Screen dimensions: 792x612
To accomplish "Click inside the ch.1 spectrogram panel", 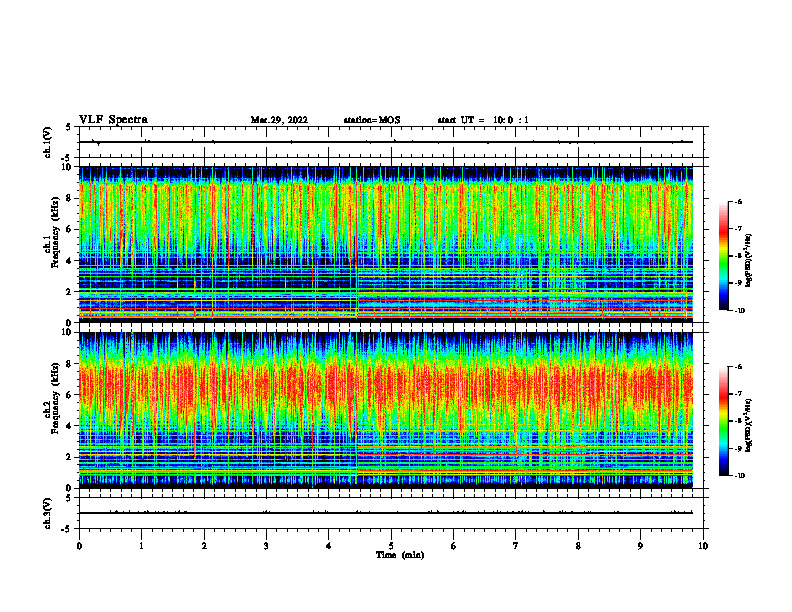I will point(386,244).
